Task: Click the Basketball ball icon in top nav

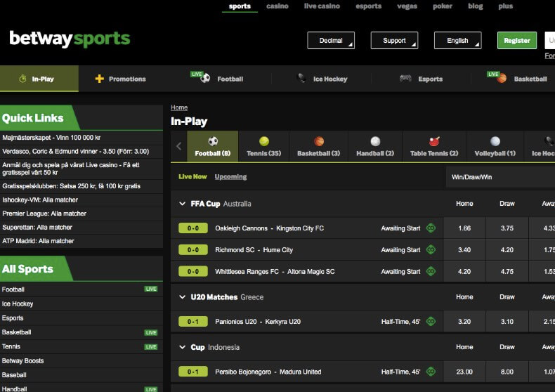Action: coord(502,78)
